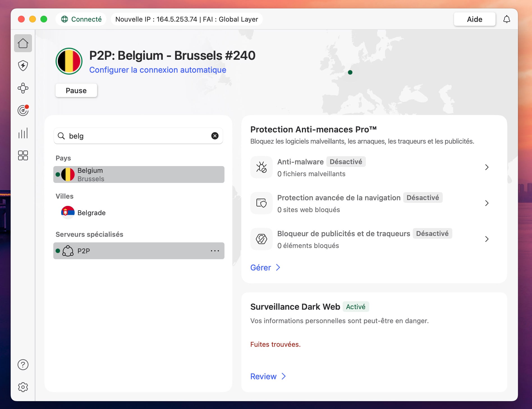Viewport: 532px width, 409px height.
Task: Click the chevron next to Gérer
Action: (278, 268)
